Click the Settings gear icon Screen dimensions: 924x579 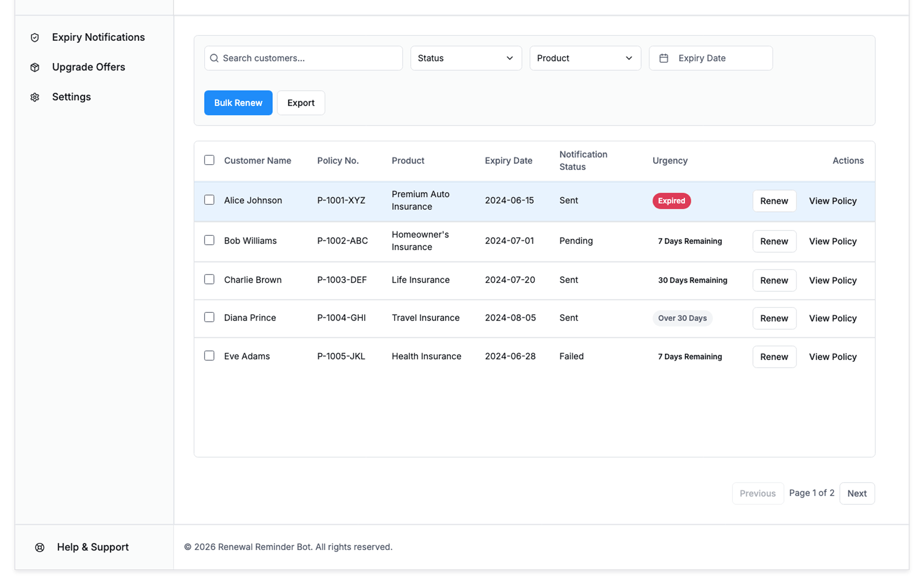click(35, 97)
